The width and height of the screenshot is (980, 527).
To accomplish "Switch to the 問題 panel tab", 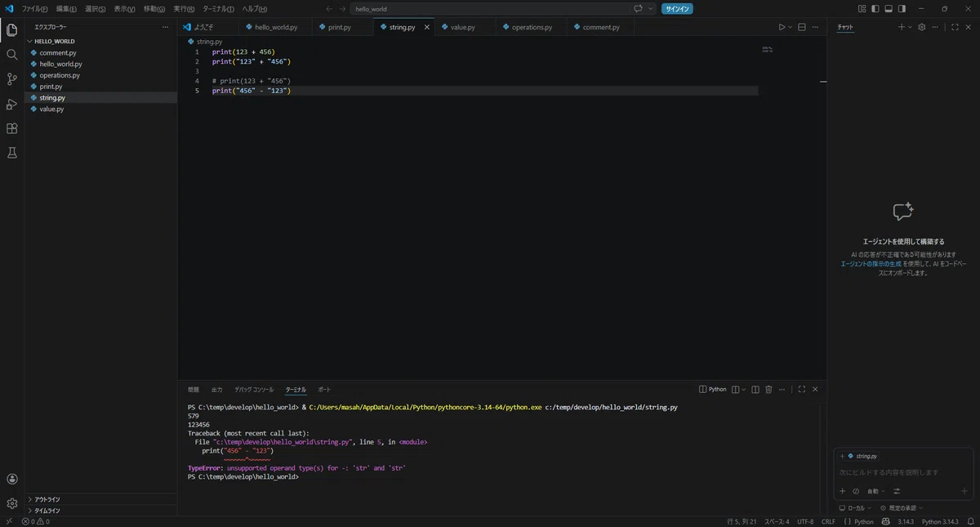I will (x=194, y=390).
